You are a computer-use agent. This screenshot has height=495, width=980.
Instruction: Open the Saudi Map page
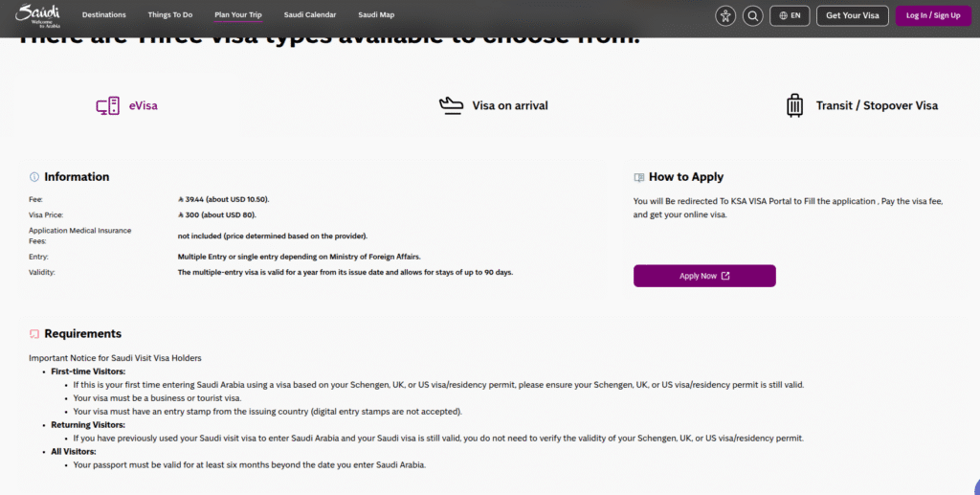tap(376, 15)
